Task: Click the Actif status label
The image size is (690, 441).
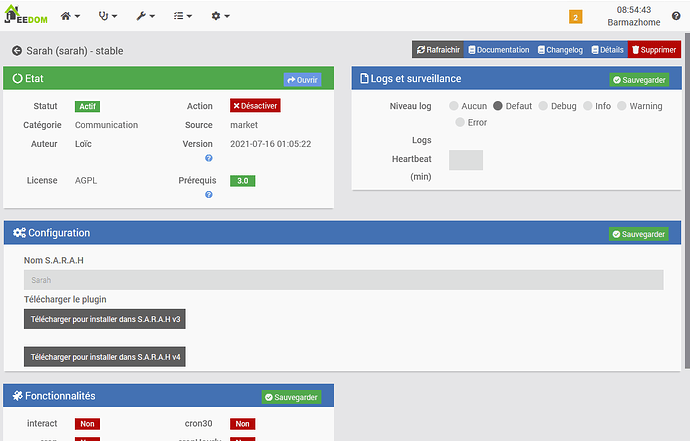Action: click(88, 107)
